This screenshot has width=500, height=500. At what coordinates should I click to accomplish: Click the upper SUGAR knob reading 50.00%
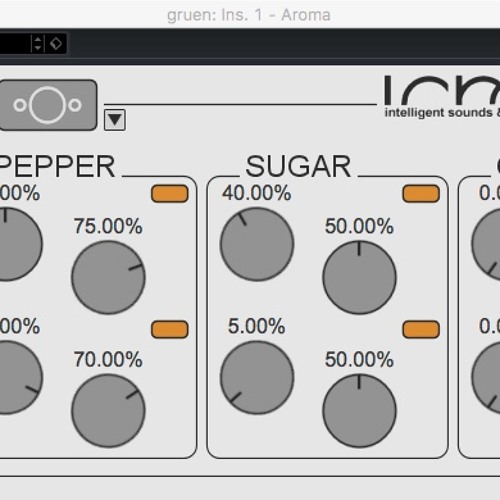(359, 277)
